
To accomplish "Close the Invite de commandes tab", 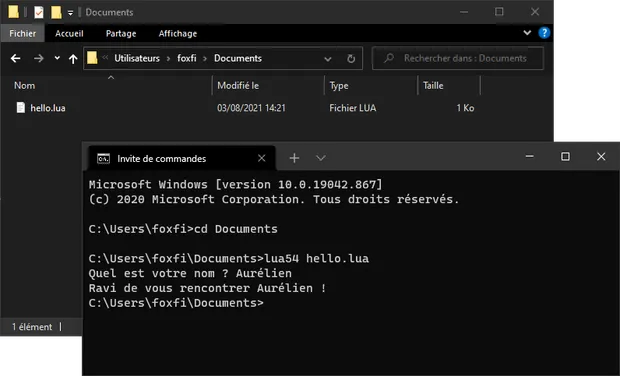I will (261, 158).
